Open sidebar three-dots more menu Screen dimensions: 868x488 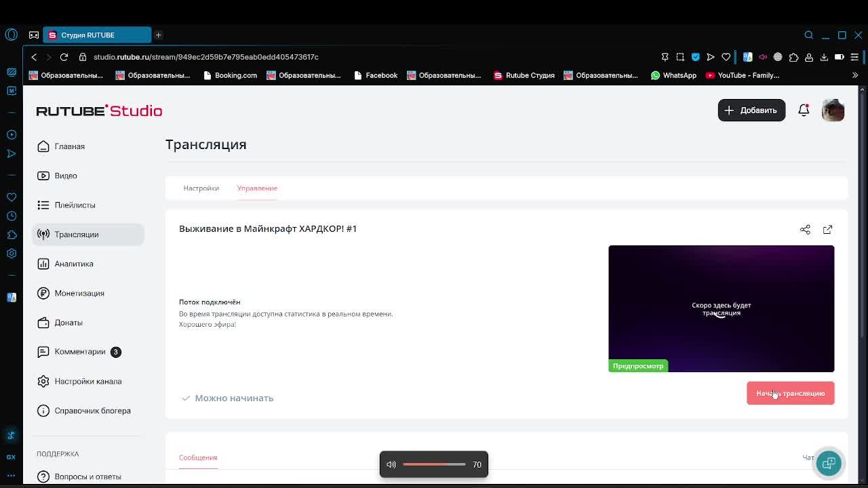[x=11, y=476]
